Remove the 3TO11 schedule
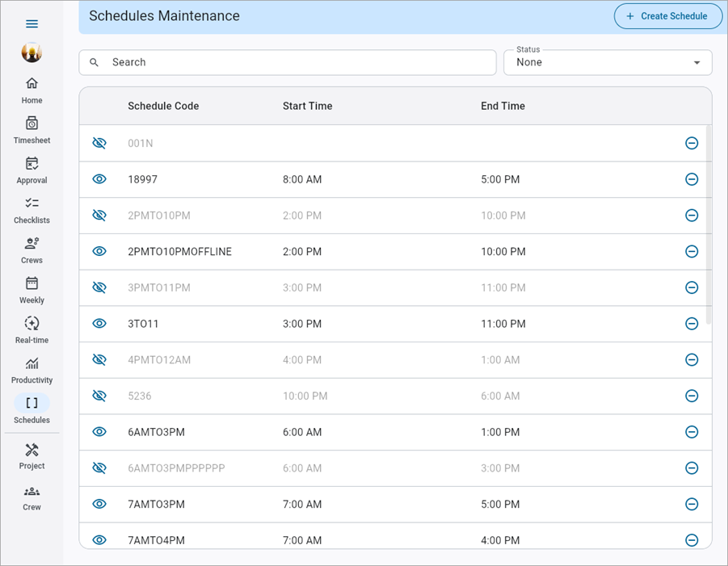Viewport: 728px width, 566px height. pos(692,324)
